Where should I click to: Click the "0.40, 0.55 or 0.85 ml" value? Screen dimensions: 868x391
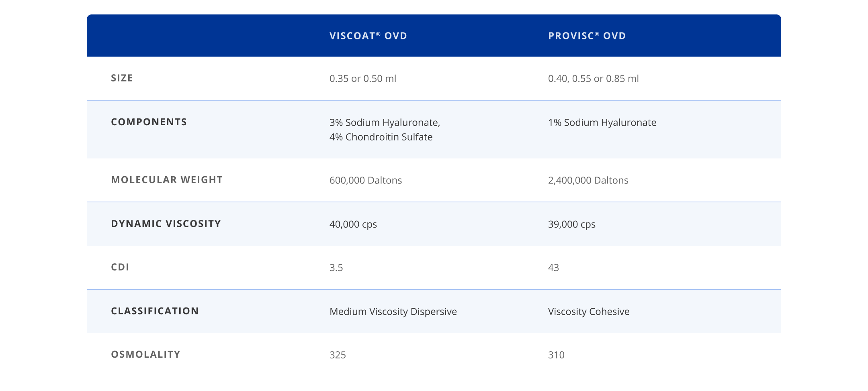coord(593,79)
